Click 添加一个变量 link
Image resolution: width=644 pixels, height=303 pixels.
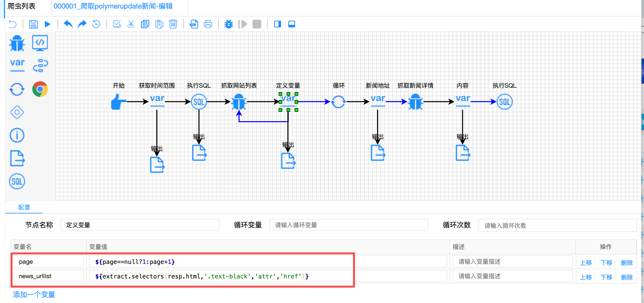coord(34,294)
